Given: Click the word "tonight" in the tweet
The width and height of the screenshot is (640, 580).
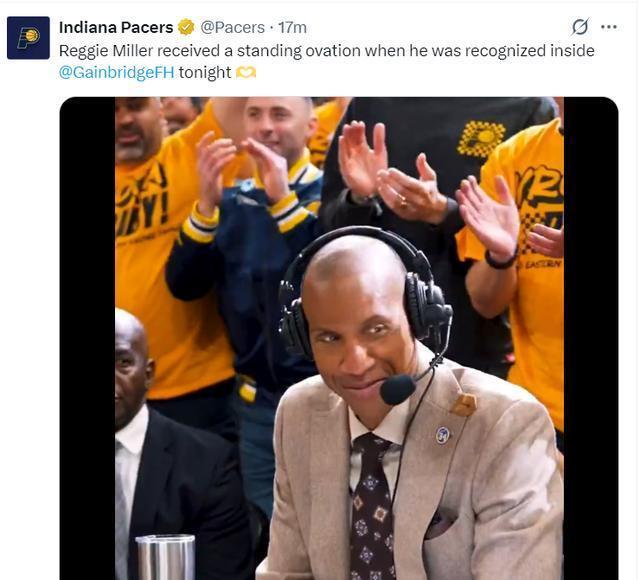Looking at the screenshot, I should 205,73.
